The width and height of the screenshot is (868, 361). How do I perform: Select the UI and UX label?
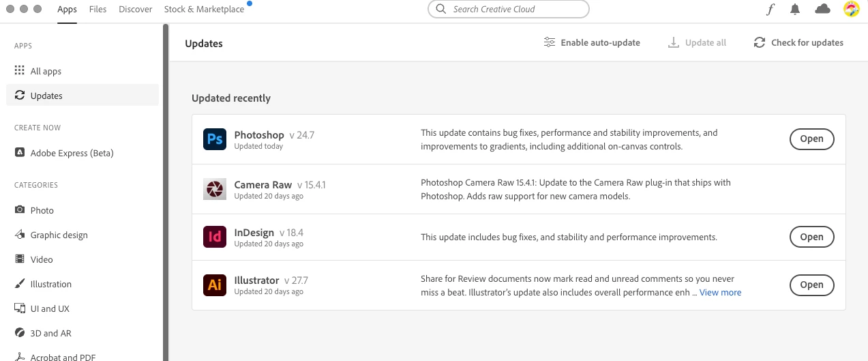(x=50, y=308)
